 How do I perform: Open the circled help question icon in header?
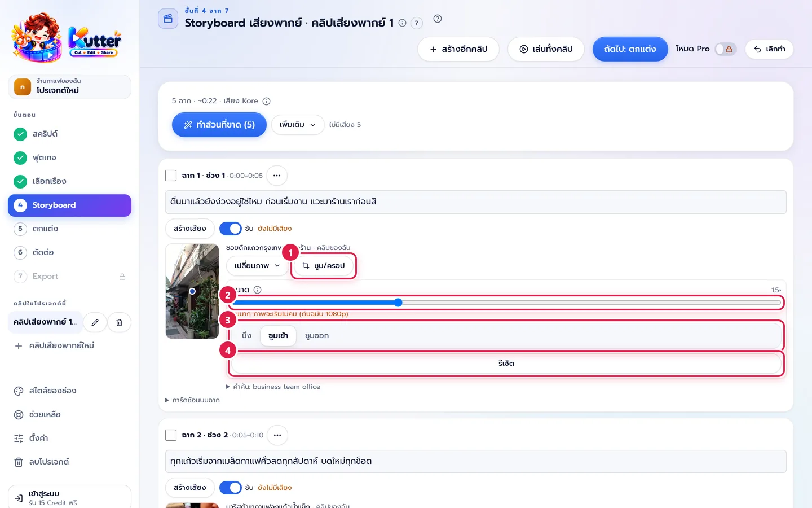pyautogui.click(x=438, y=19)
